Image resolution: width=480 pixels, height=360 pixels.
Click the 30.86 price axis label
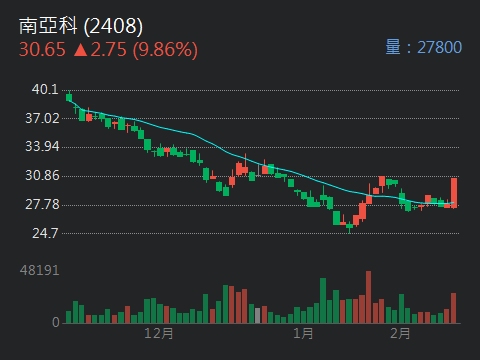(x=42, y=175)
